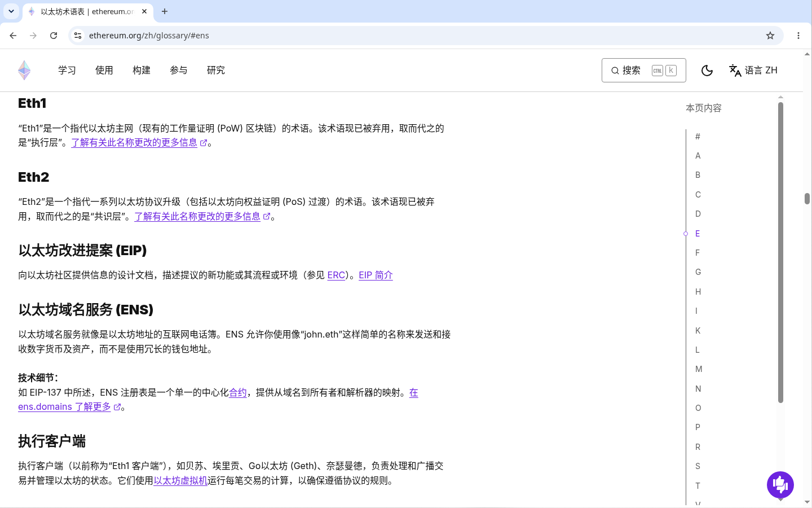Click the 执行客户端 heading
This screenshot has height=508, width=812.
point(52,441)
